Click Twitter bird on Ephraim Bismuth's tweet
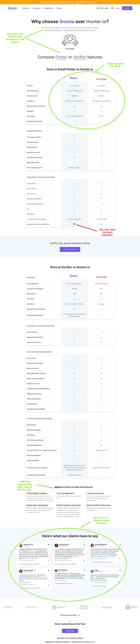The image size is (140, 644). pos(84,570)
